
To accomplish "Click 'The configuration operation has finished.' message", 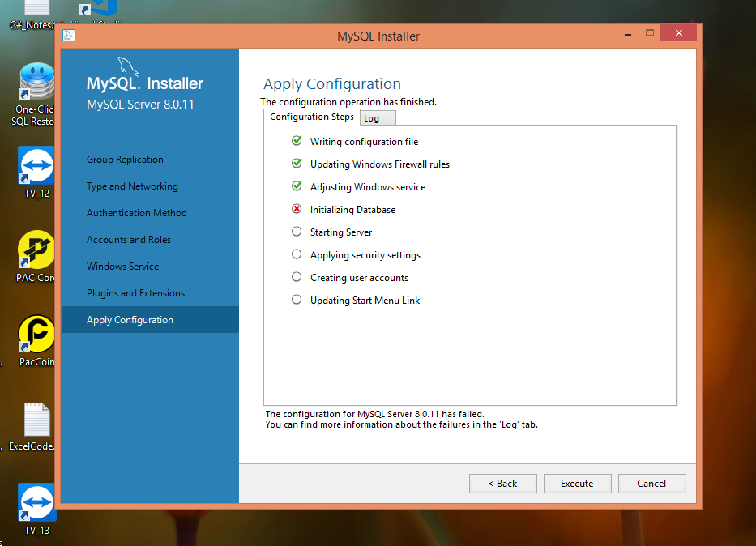I will [348, 102].
